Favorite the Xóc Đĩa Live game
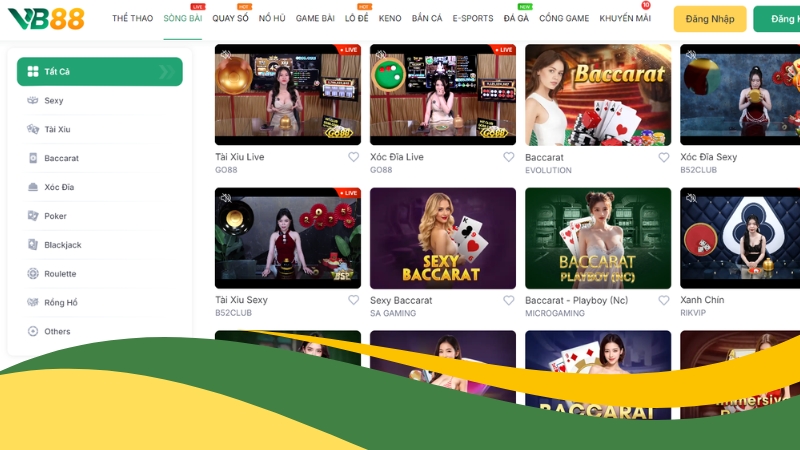 (509, 157)
